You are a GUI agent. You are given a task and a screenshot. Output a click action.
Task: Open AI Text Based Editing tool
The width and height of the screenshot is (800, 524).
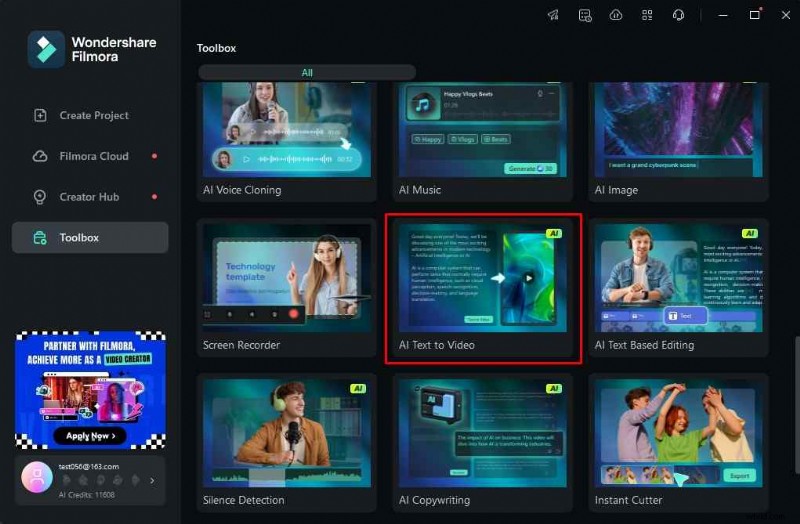click(679, 288)
